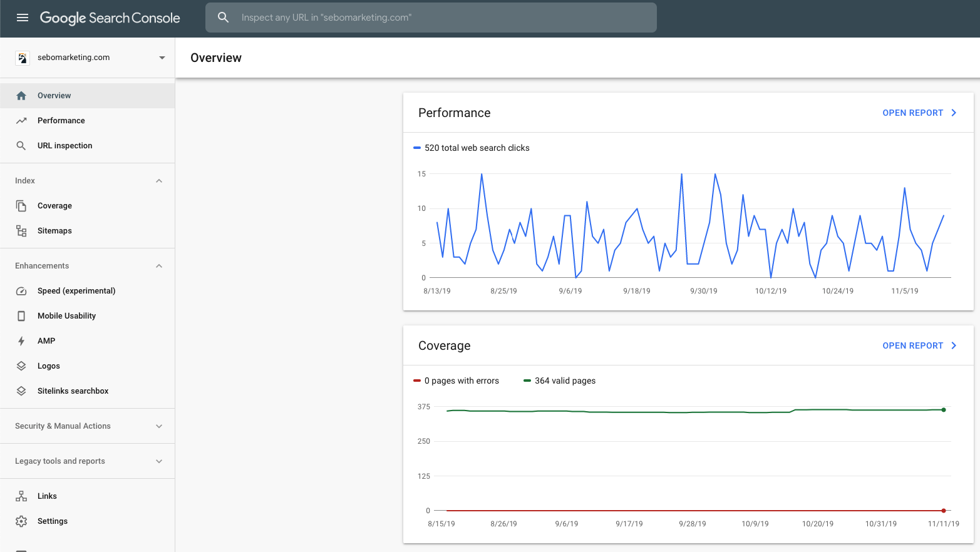Select Coverage in the sidebar
The width and height of the screenshot is (980, 552).
point(54,206)
